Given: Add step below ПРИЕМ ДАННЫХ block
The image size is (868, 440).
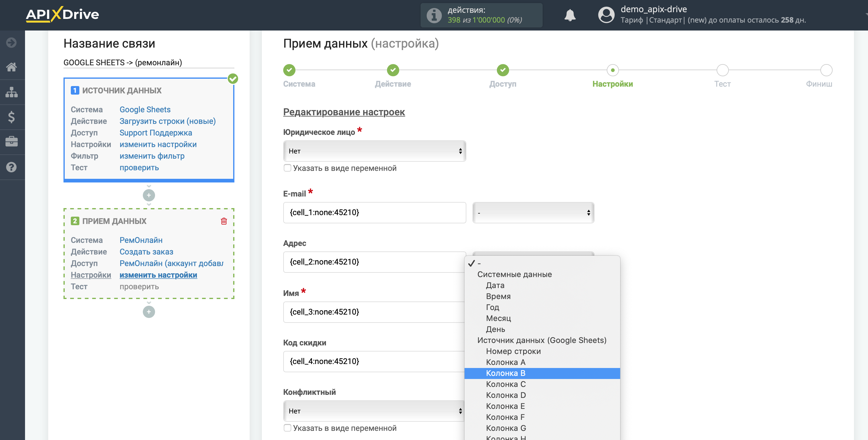Looking at the screenshot, I should 149,312.
